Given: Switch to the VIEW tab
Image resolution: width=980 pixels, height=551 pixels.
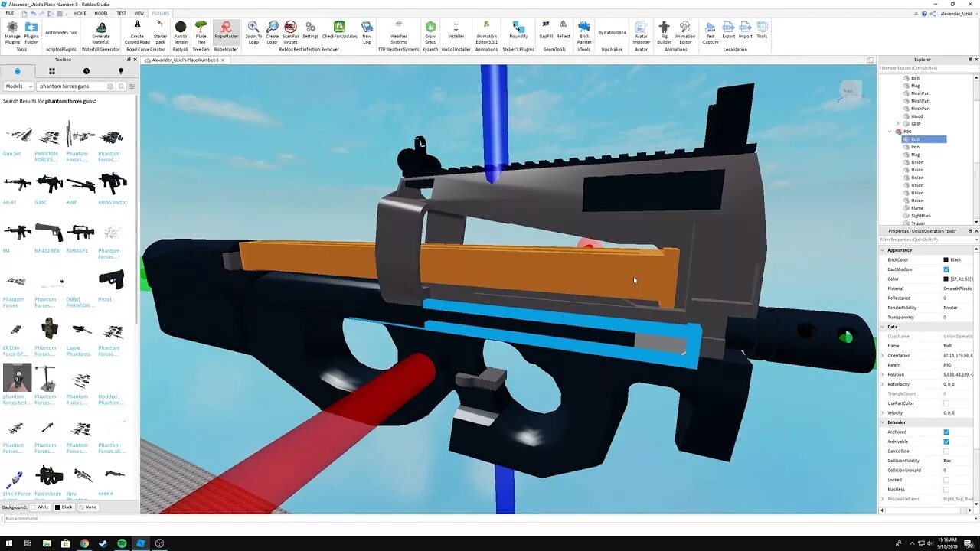Looking at the screenshot, I should (139, 13).
